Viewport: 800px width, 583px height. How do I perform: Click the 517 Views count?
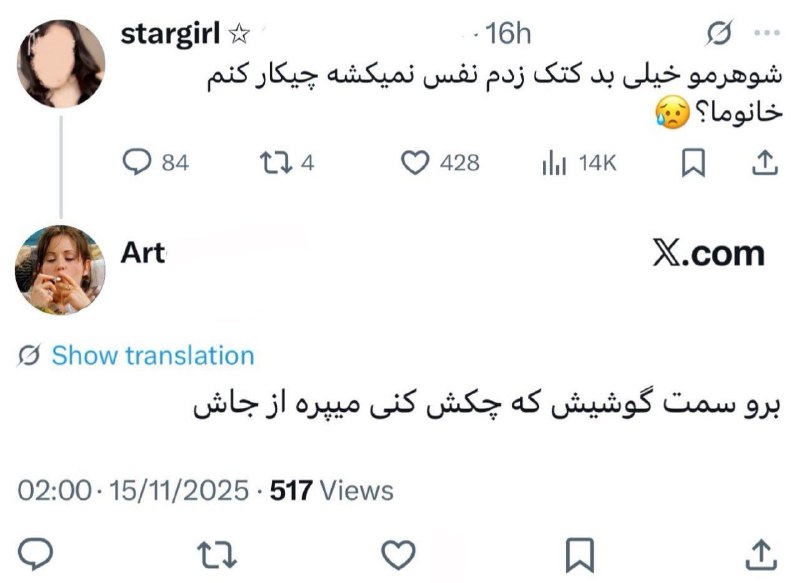tap(332, 491)
